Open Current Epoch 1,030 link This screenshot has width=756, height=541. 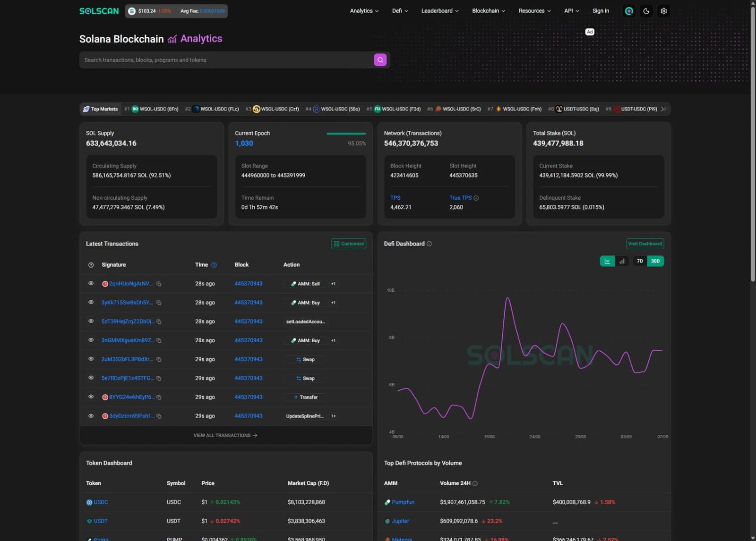[x=244, y=143]
